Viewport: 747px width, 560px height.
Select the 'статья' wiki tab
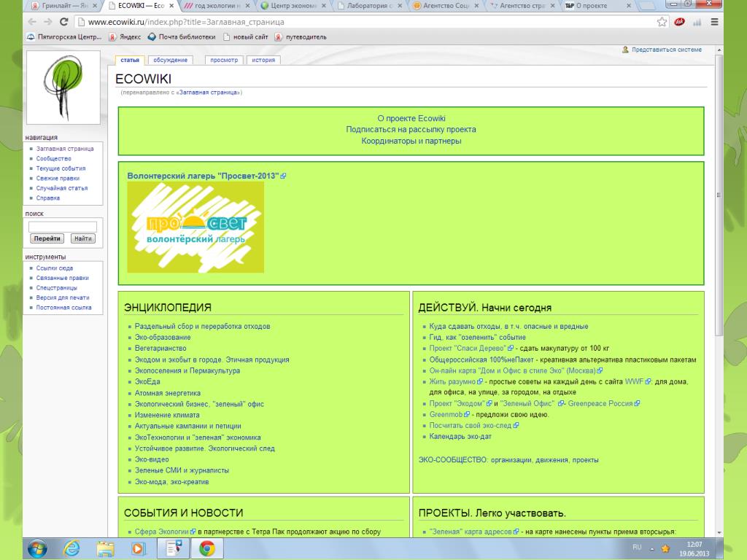click(130, 60)
